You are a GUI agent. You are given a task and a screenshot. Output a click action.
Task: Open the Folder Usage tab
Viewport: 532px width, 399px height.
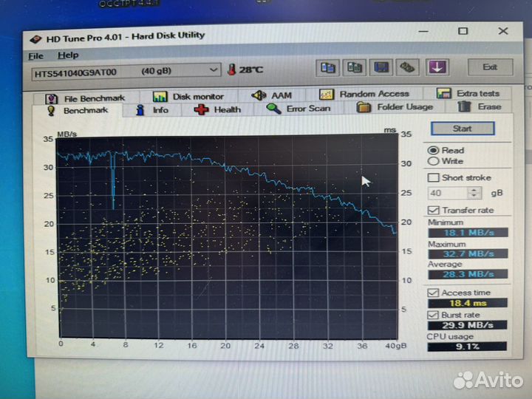[x=395, y=107]
